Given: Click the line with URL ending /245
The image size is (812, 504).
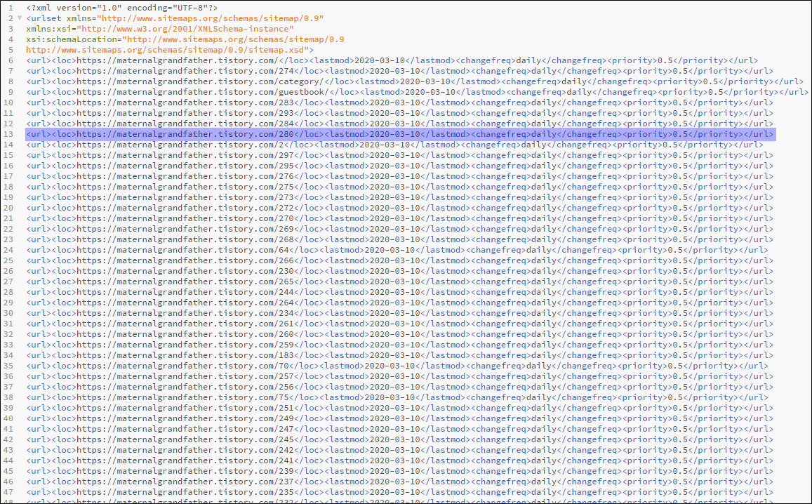Looking at the screenshot, I should (400, 439).
